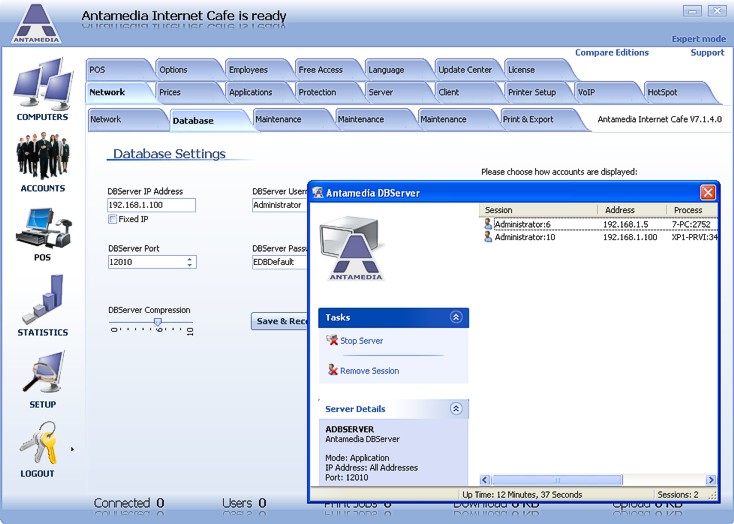The image size is (734, 524).
Task: Click the Address column header
Action: pos(632,210)
